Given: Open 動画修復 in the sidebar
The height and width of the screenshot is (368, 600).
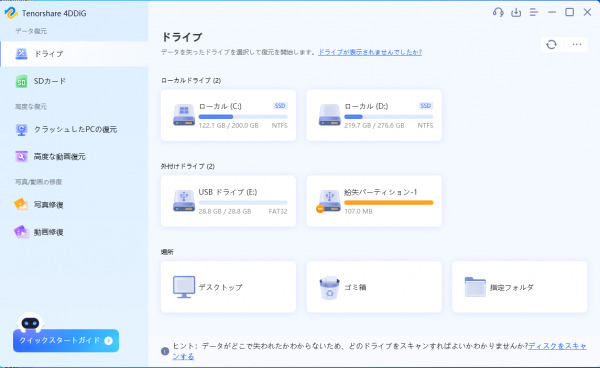Looking at the screenshot, I should point(74,232).
